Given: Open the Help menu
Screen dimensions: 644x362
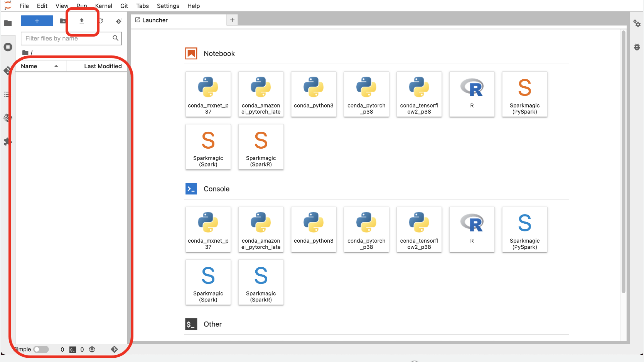Looking at the screenshot, I should click(x=194, y=6).
